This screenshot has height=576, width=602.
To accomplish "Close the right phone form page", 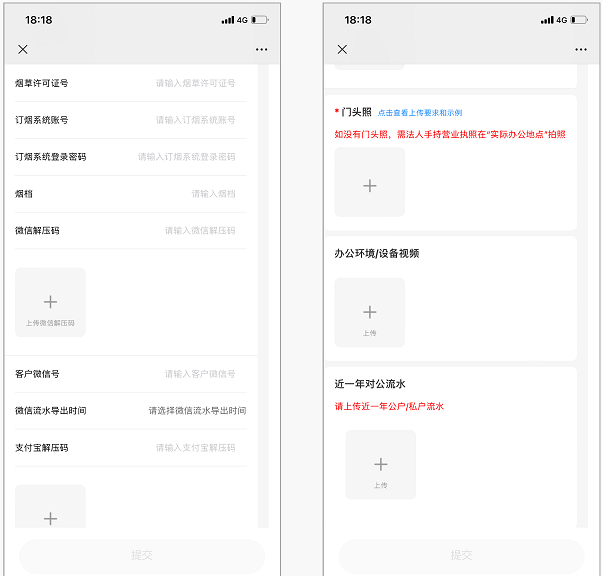I will point(342,49).
